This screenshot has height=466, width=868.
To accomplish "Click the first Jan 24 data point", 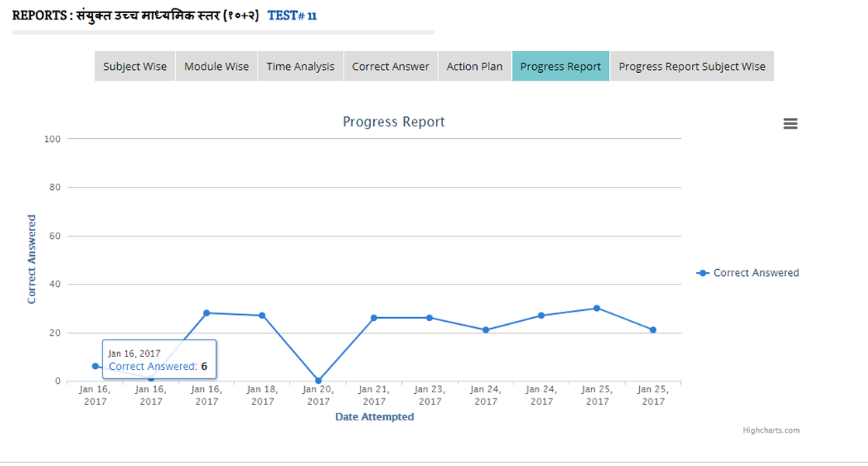I will [486, 330].
